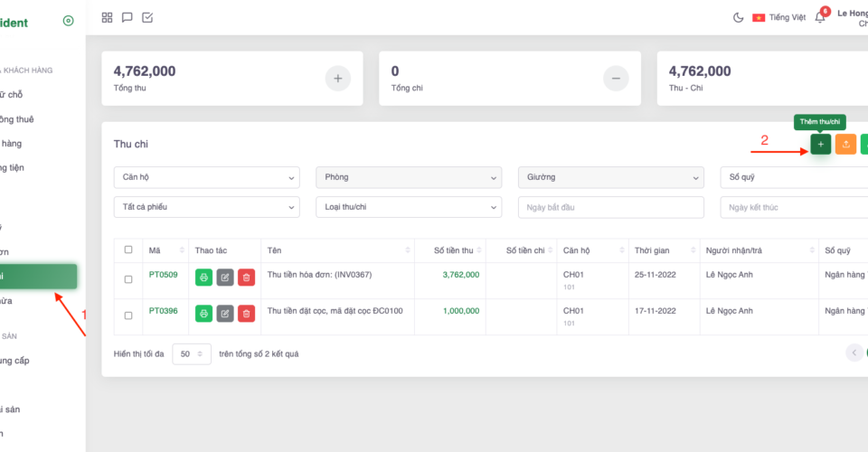Toggle dark mode moon icon
The image size is (868, 452).
click(738, 17)
